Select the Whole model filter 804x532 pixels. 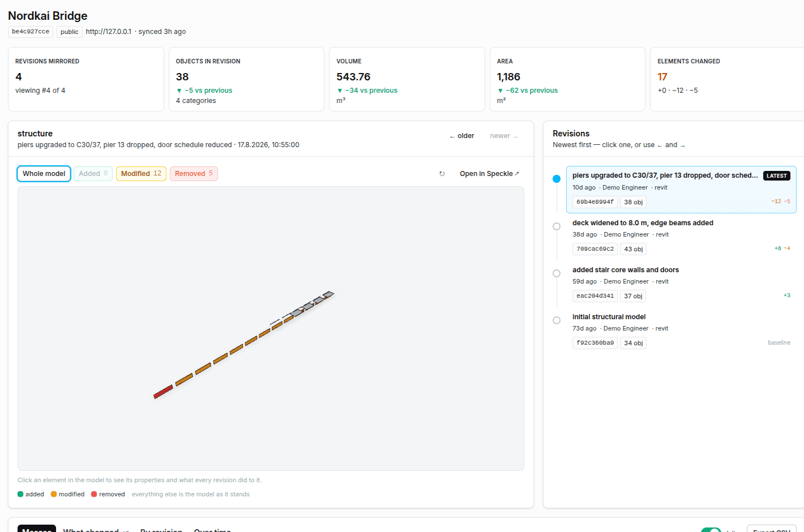point(44,174)
